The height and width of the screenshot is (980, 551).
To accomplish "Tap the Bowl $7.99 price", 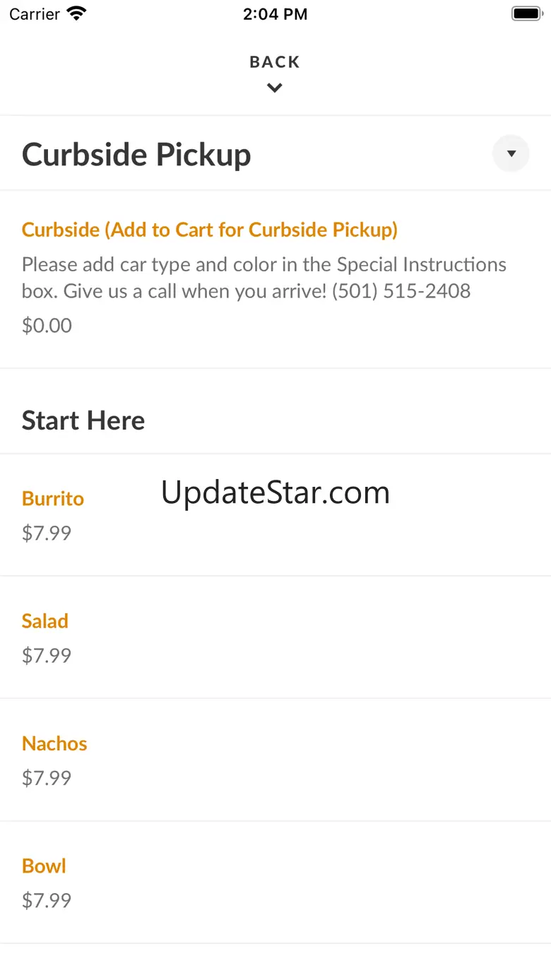I will click(x=47, y=901).
